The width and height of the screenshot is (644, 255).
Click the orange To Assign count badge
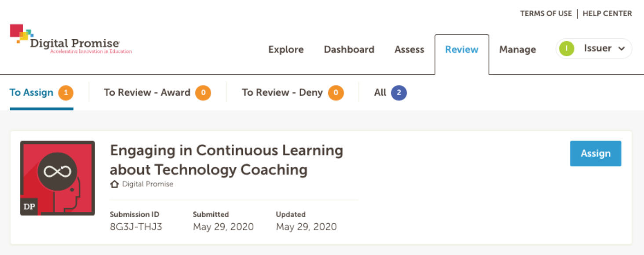point(66,93)
